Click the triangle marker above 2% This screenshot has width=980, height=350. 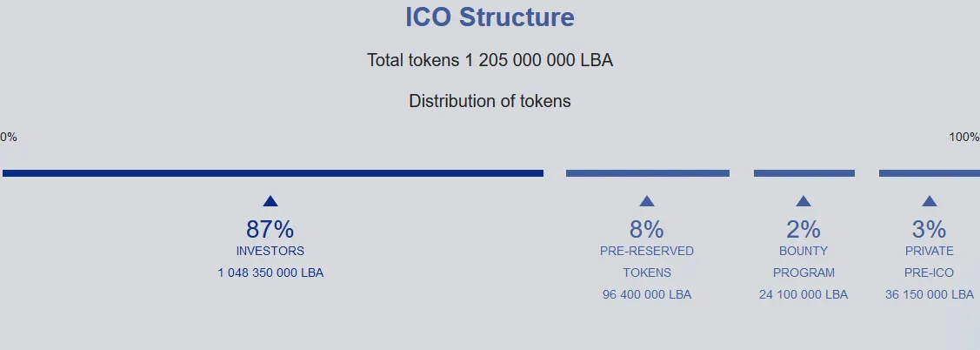coord(803,201)
